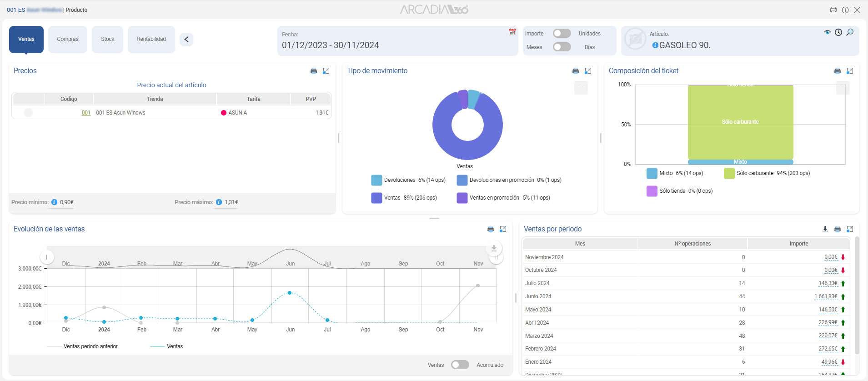
Task: Switch to the Compras tab
Action: (68, 40)
